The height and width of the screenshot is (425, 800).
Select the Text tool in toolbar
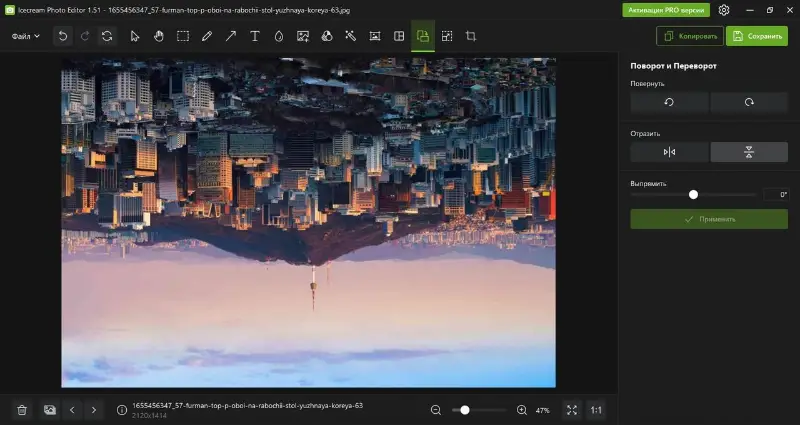point(255,36)
